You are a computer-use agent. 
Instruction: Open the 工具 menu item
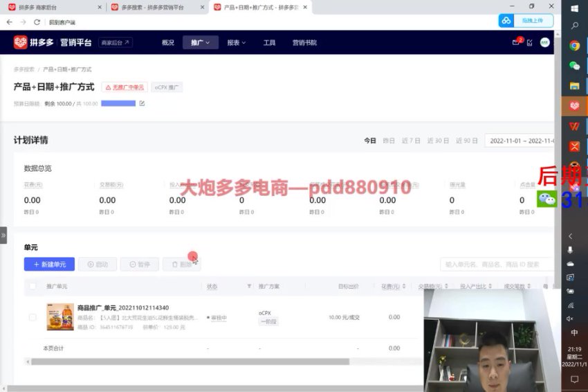coord(269,42)
